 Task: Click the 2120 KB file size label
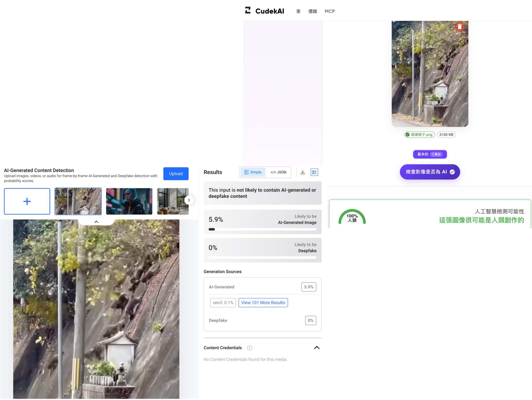(x=446, y=134)
